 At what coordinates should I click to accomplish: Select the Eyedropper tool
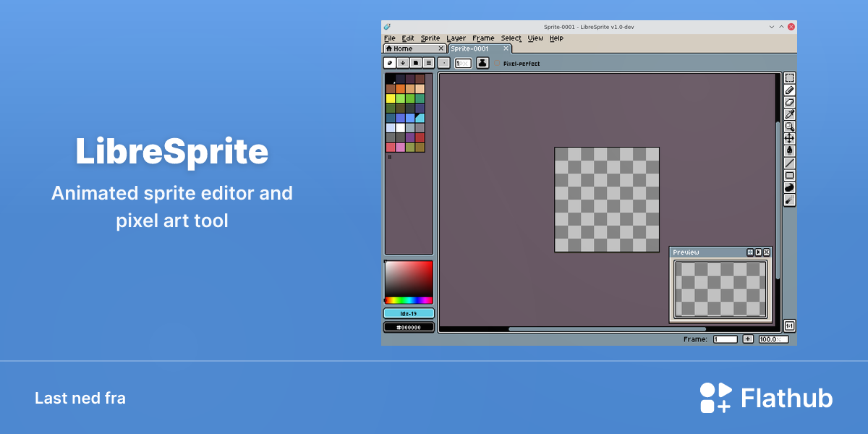tap(790, 114)
